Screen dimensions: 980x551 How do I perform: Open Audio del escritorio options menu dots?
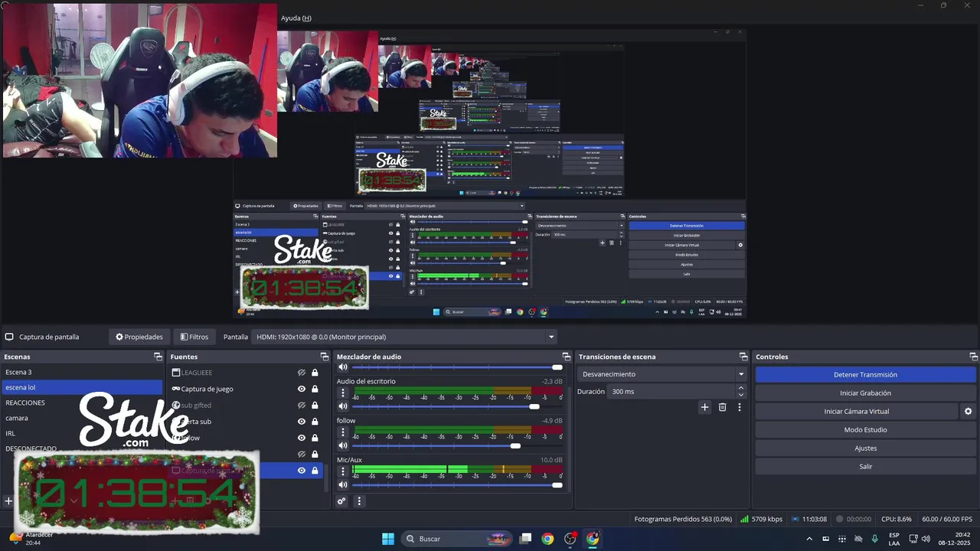point(343,393)
